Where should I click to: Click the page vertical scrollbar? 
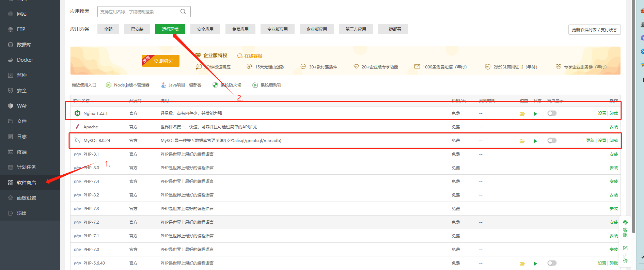(x=633, y=116)
